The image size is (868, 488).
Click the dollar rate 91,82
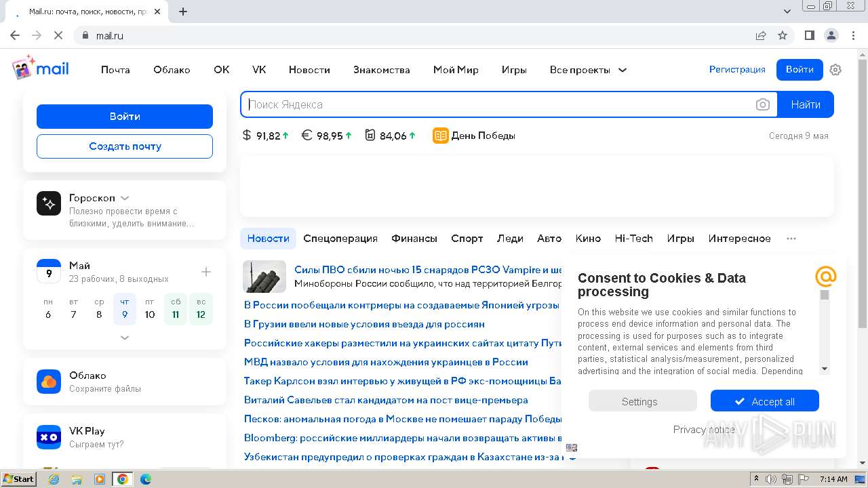266,136
